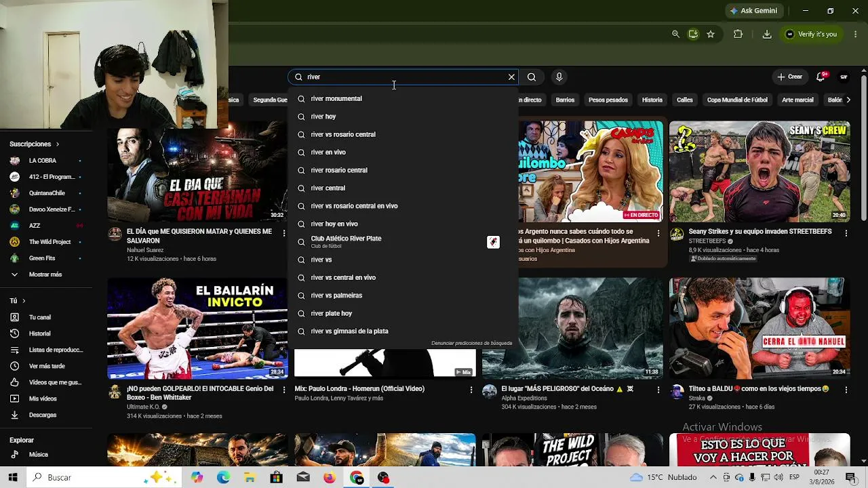The width and height of the screenshot is (868, 488).
Task: Open options for the Nahuel Suarez video
Action: [x=283, y=233]
